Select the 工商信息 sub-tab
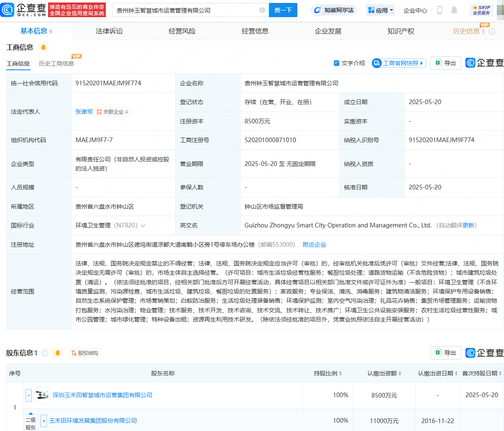504x431 pixels. pyautogui.click(x=18, y=64)
